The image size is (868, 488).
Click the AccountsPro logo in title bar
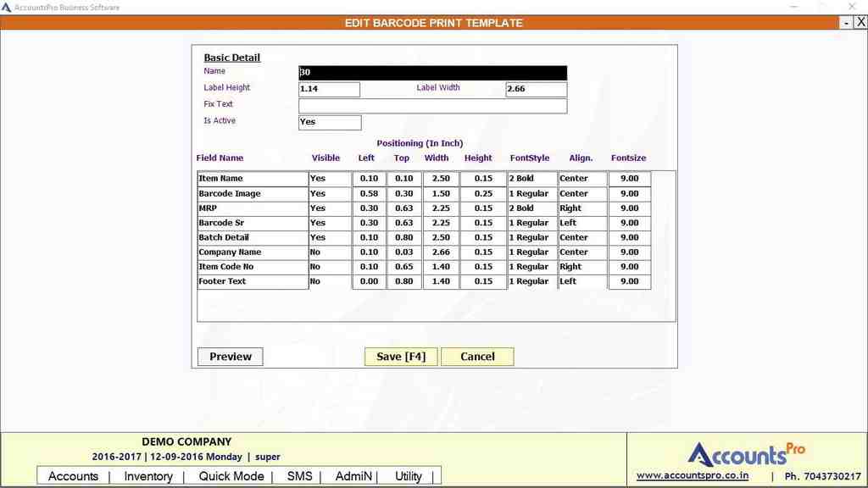[7, 8]
